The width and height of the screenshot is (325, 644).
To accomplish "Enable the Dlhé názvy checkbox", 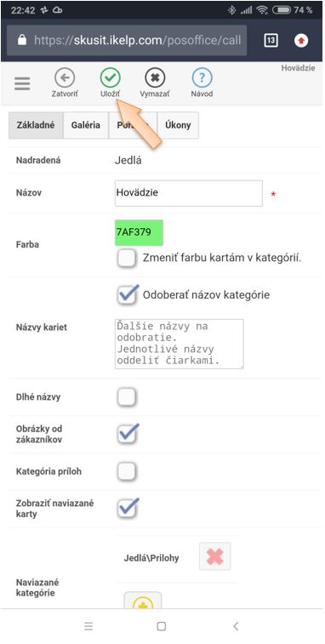I will 127,397.
